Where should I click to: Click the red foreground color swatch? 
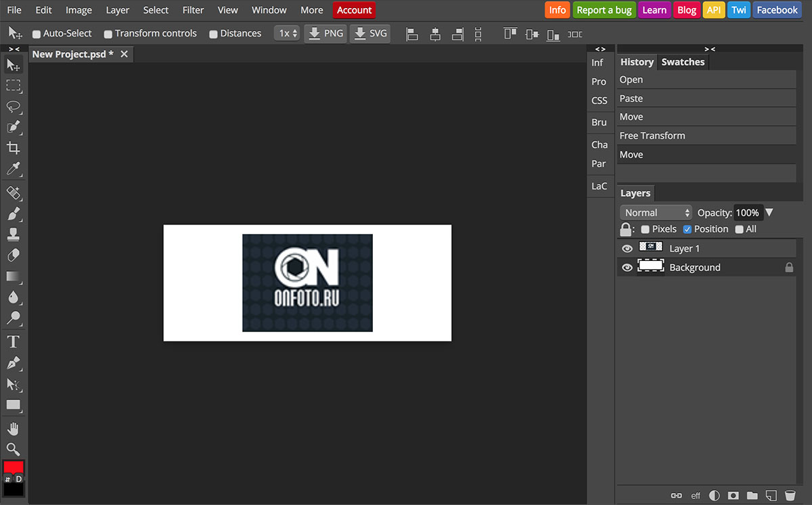tap(14, 466)
